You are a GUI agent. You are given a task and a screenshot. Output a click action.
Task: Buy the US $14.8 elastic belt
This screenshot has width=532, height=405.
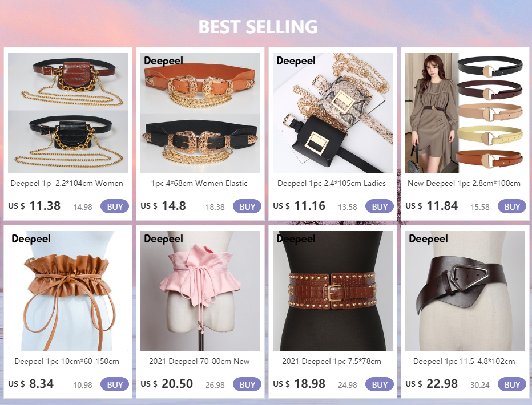tap(247, 206)
